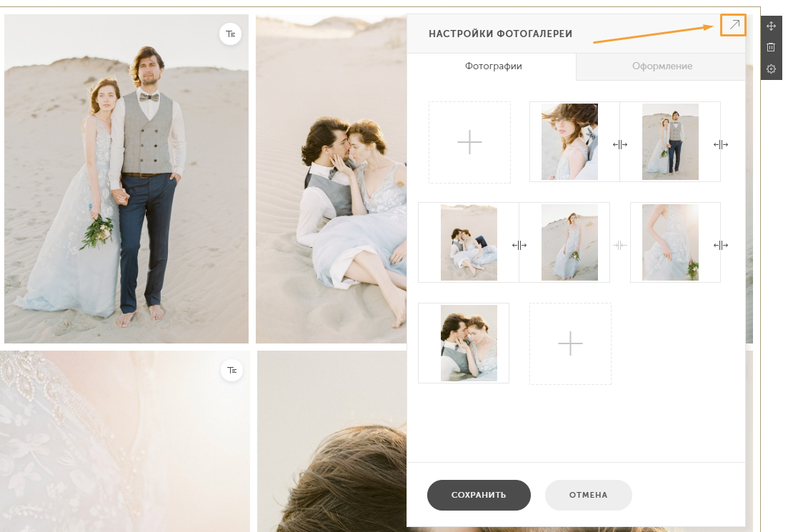This screenshot has height=532, width=788.
Task: Click the СОХРАНИТЬ button
Action: [479, 495]
